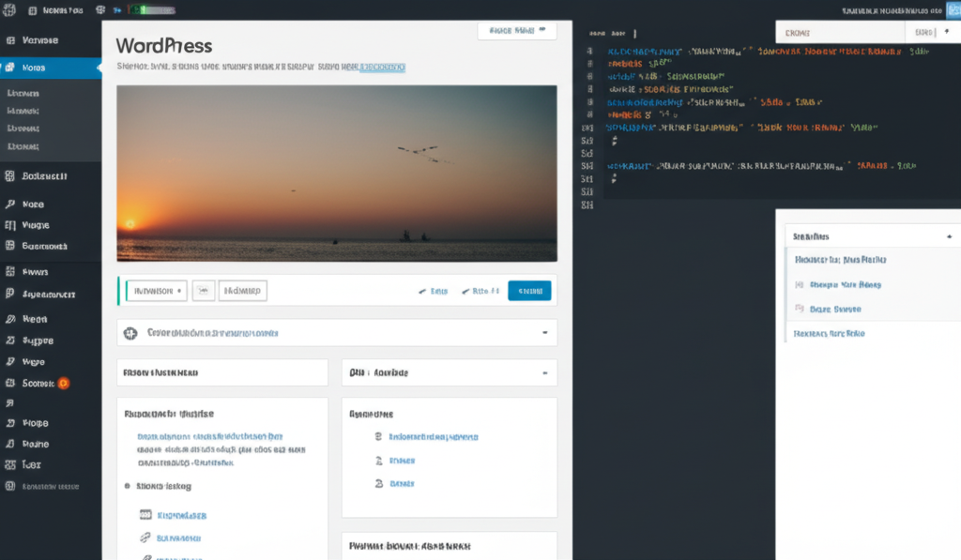The width and height of the screenshot is (961, 560).
Task: Click the blue primary button in the toolbar
Action: point(529,291)
